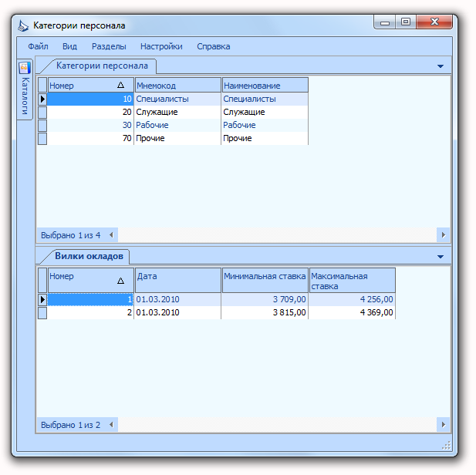Click Специалисты in Мнемокод column
The image size is (476, 475).
pyautogui.click(x=177, y=99)
